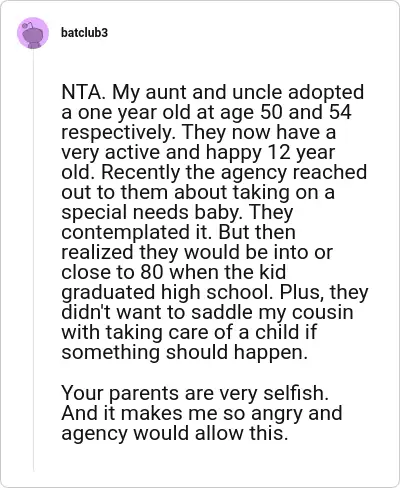The width and height of the screenshot is (400, 488).
Task: Click the paragraph about aunt and uncle adopting
Action: pos(214,222)
